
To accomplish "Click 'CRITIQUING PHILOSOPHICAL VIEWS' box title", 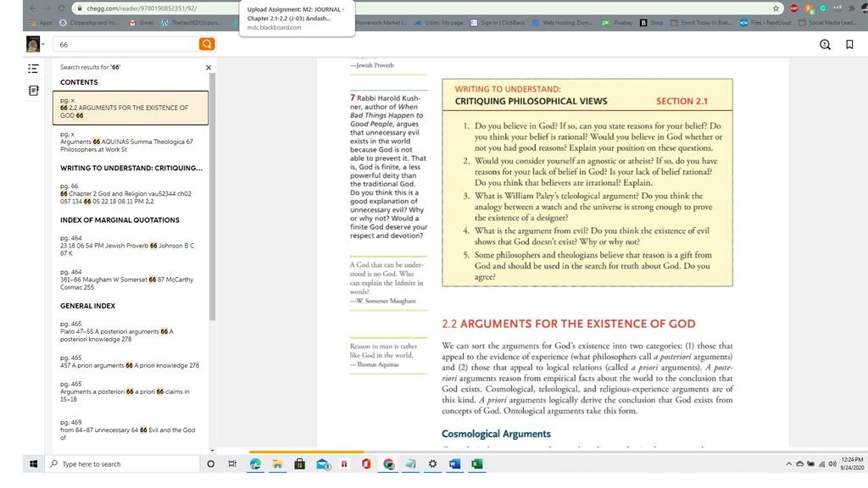I will point(531,102).
